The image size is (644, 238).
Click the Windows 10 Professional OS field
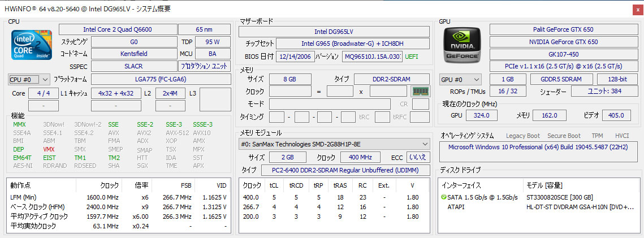[538, 151]
